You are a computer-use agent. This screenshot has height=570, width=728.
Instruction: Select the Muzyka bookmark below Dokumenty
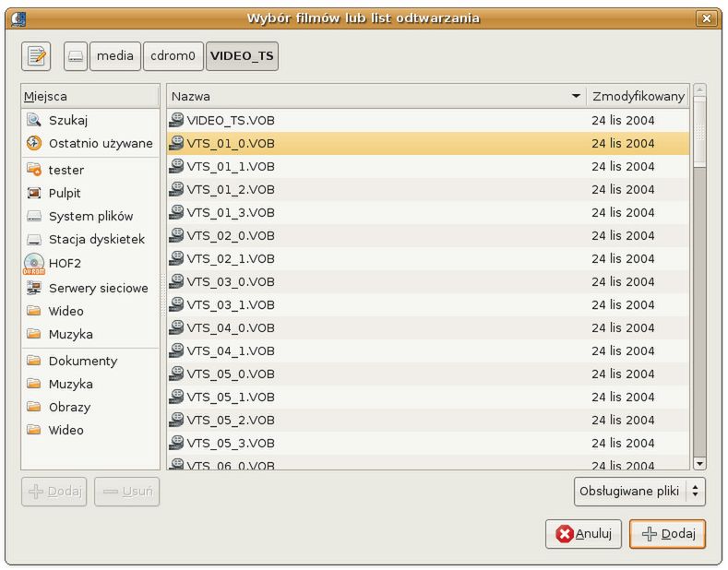(70, 384)
